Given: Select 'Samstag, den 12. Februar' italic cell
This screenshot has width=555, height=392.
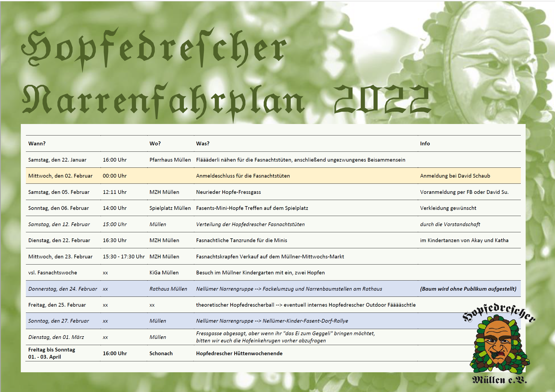Looking at the screenshot, I should click(59, 224).
